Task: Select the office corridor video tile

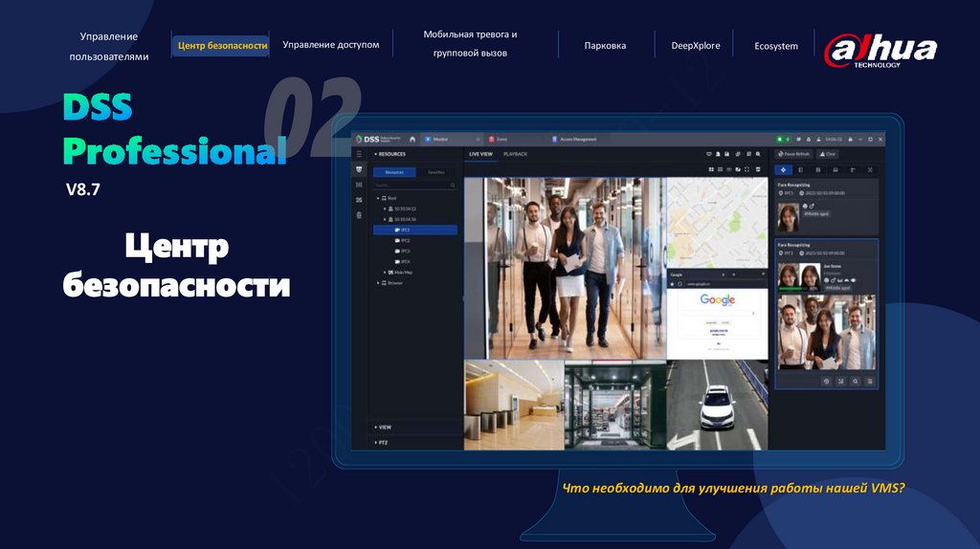Action: click(x=565, y=269)
